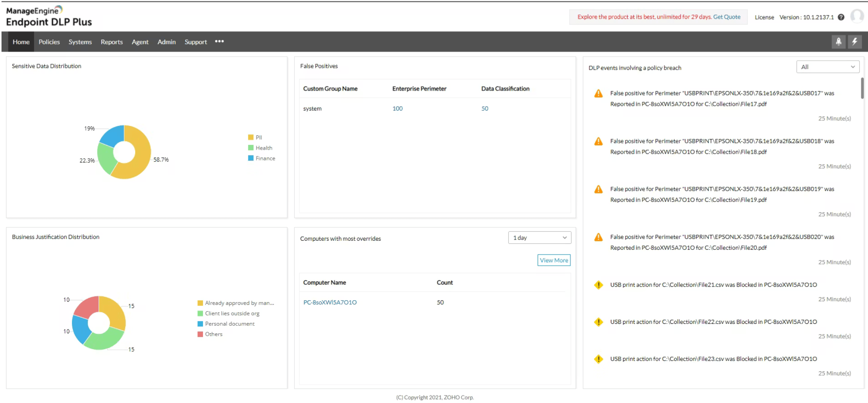Click the 'Version : 10.1.2137.1' text

tap(806, 17)
